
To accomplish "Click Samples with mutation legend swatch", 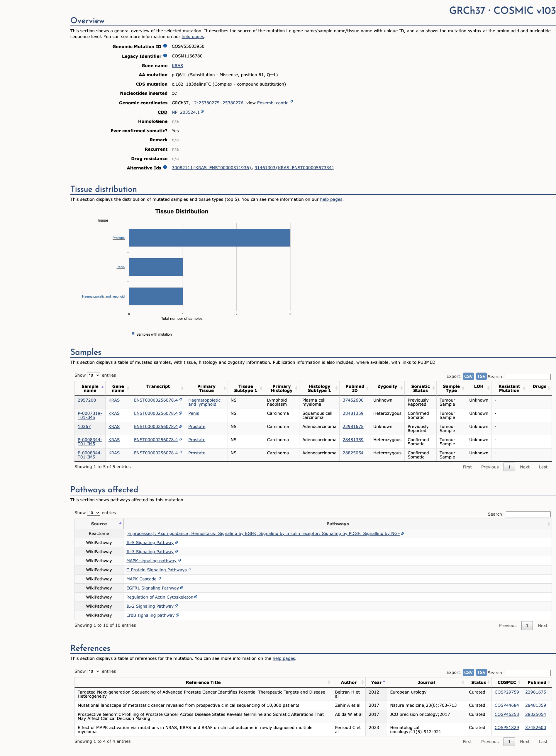I will [133, 333].
